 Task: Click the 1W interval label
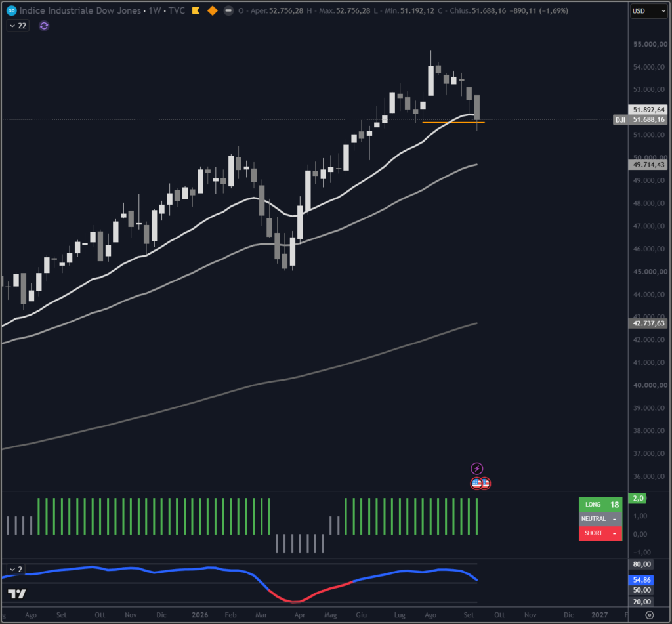click(155, 10)
